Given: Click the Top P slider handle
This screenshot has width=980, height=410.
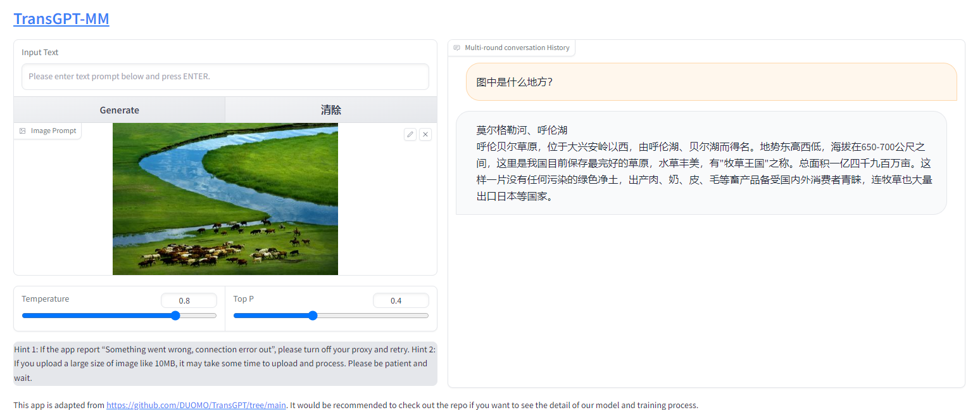Looking at the screenshot, I should click(312, 316).
